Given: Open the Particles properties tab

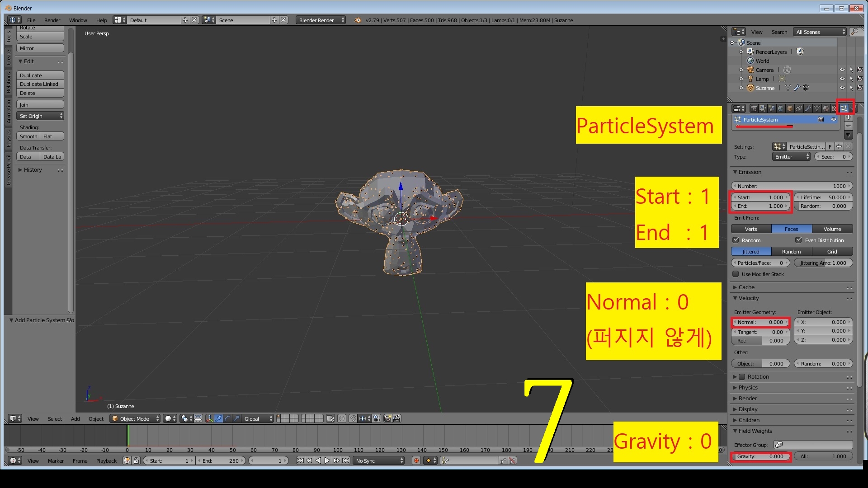Looking at the screenshot, I should pyautogui.click(x=844, y=108).
